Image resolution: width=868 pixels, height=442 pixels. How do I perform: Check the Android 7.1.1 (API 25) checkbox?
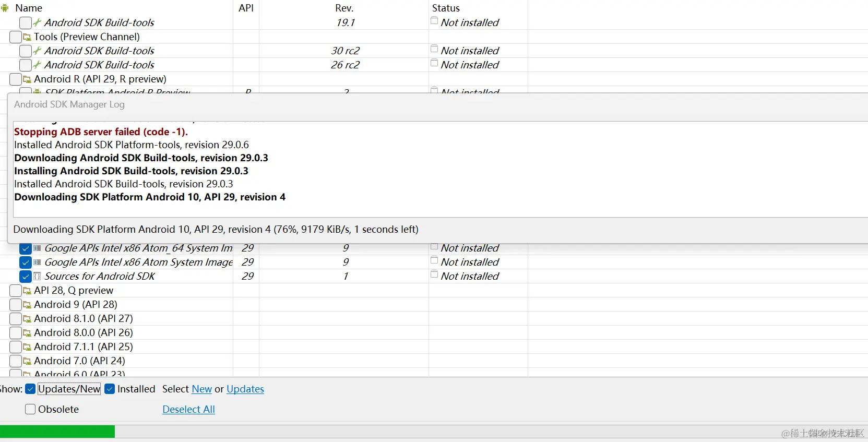[16, 347]
